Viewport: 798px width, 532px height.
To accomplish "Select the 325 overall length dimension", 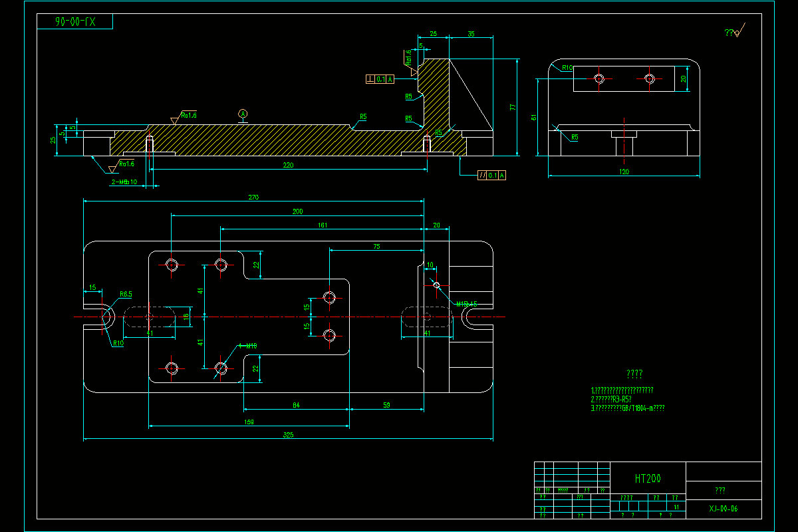I will click(288, 435).
